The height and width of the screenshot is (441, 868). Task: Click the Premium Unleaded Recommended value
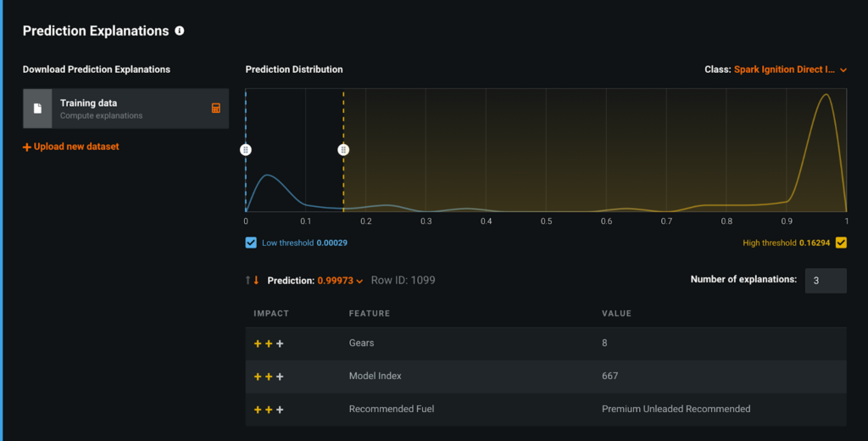pyautogui.click(x=676, y=409)
